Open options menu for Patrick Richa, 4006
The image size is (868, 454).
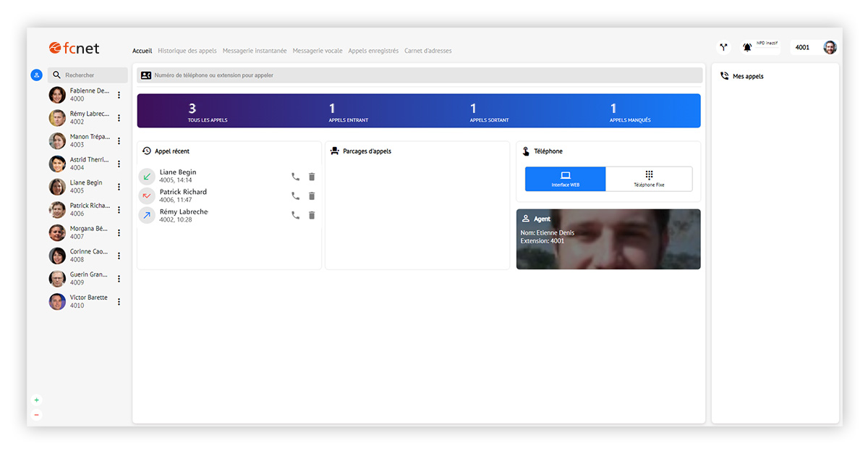click(119, 209)
